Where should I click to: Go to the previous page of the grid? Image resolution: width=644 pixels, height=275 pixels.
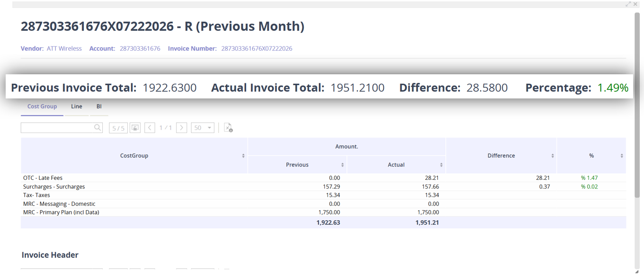(150, 128)
